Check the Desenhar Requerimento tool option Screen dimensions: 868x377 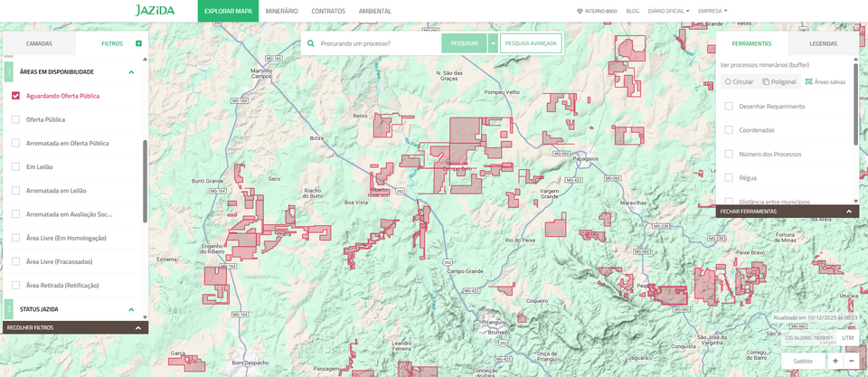tap(729, 107)
